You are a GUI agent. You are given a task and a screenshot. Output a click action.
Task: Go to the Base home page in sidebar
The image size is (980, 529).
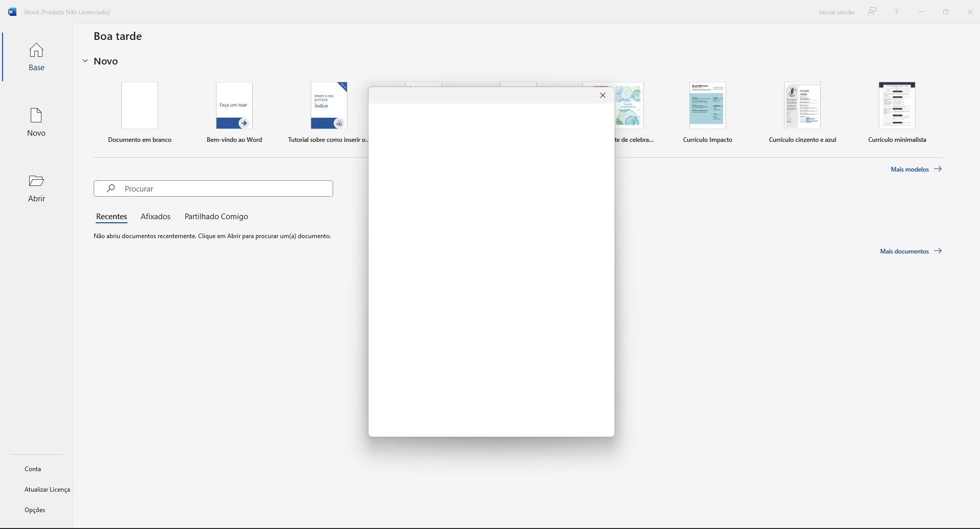[x=36, y=57]
